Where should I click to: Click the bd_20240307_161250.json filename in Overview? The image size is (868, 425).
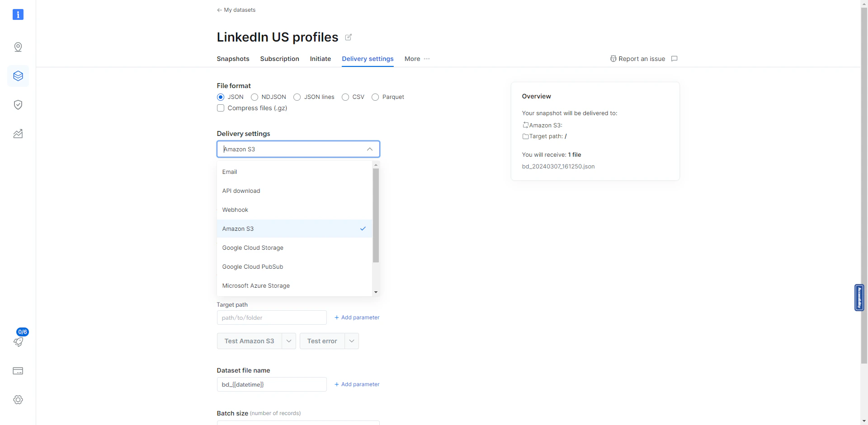[558, 167]
